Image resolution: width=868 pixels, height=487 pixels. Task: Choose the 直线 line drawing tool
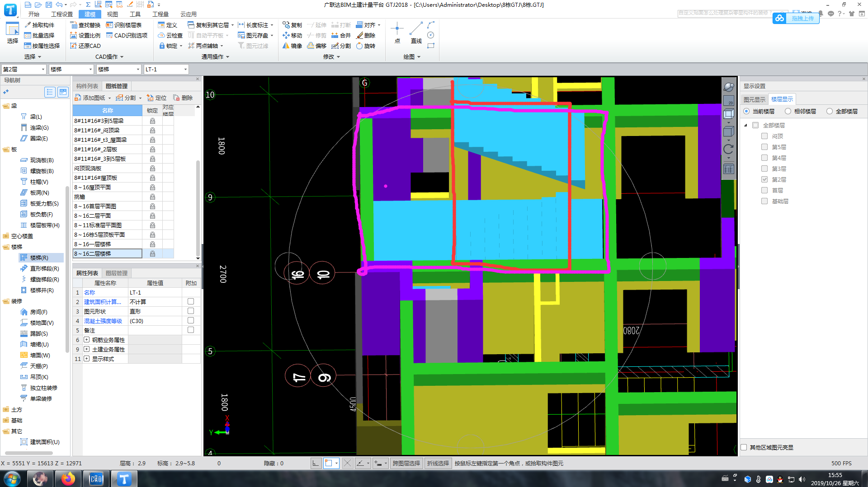tap(416, 33)
